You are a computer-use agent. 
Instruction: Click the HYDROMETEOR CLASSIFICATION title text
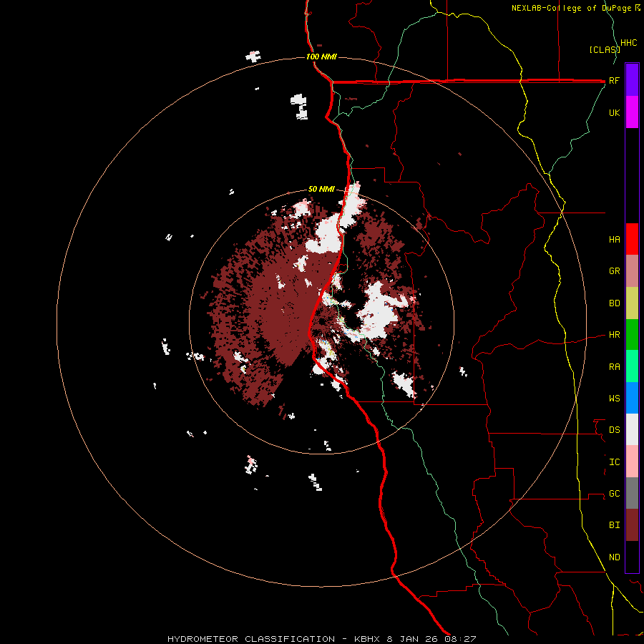click(x=251, y=639)
